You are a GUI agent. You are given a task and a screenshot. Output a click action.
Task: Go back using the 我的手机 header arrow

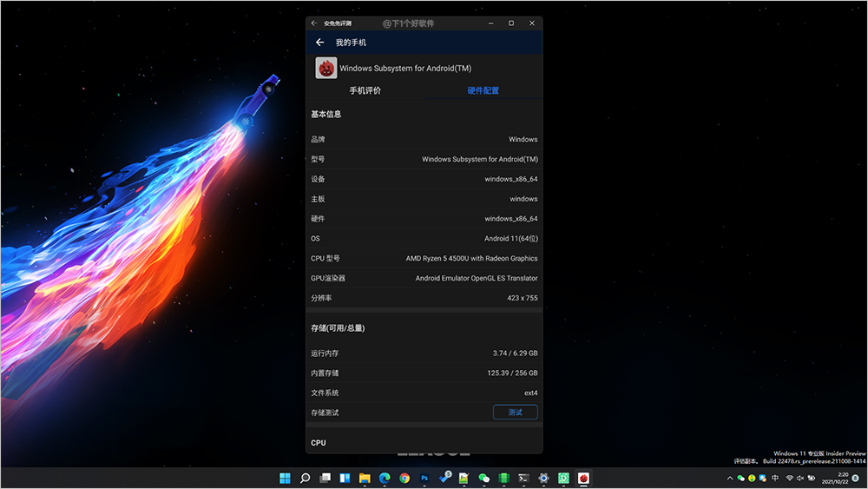(320, 43)
